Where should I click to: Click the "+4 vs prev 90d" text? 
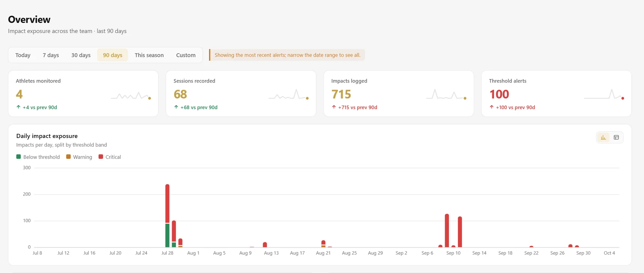(40, 107)
